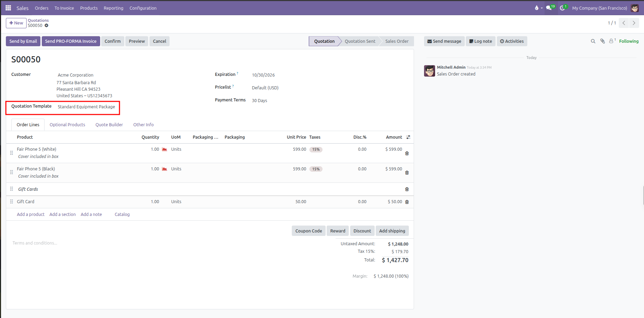
Task: Click forecast chart icon on Fair Phone 5 (Black)
Action: point(165,169)
